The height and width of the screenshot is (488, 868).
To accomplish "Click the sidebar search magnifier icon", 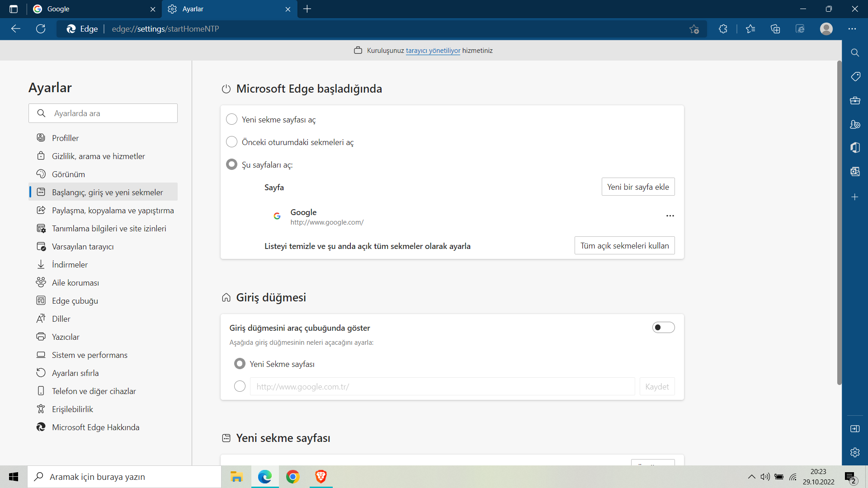I will click(x=855, y=53).
